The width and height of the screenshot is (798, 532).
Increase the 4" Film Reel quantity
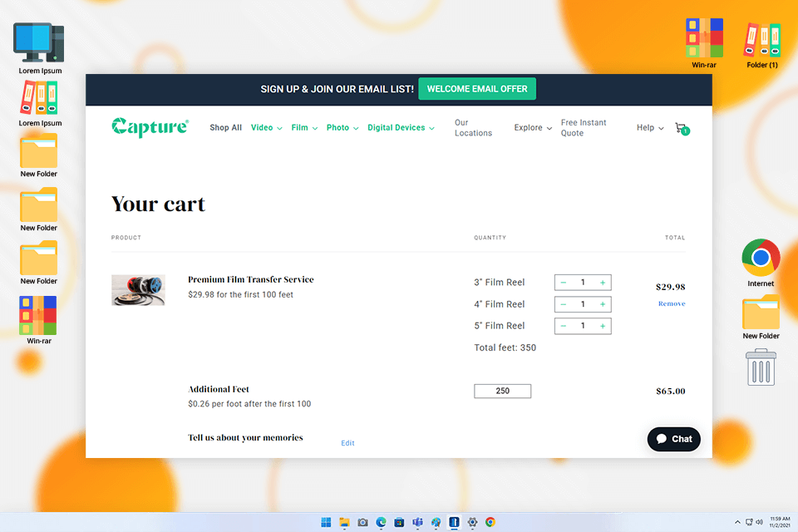coord(603,304)
